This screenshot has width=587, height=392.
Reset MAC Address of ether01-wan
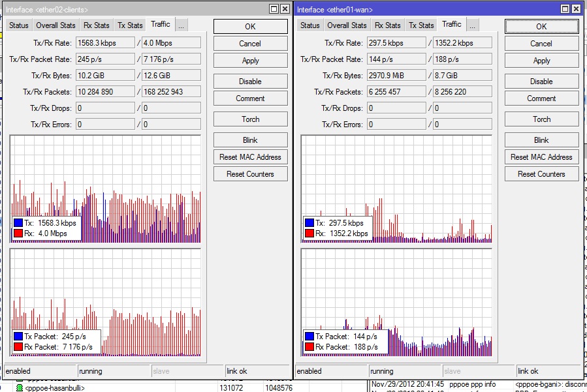[x=541, y=157]
